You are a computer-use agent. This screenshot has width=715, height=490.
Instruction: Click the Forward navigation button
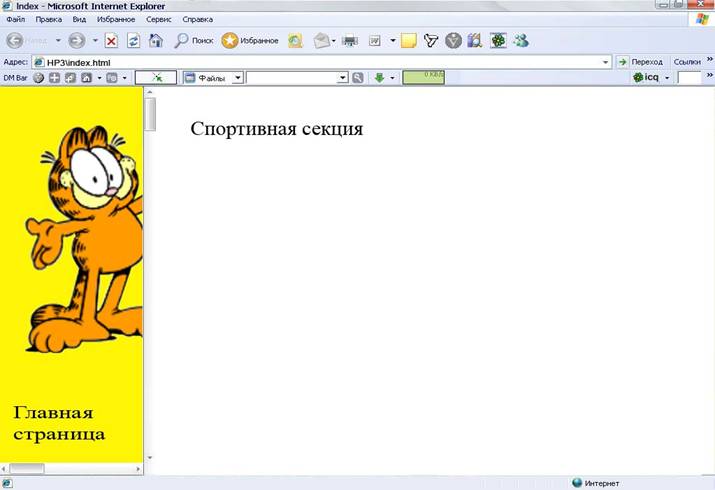tap(77, 41)
